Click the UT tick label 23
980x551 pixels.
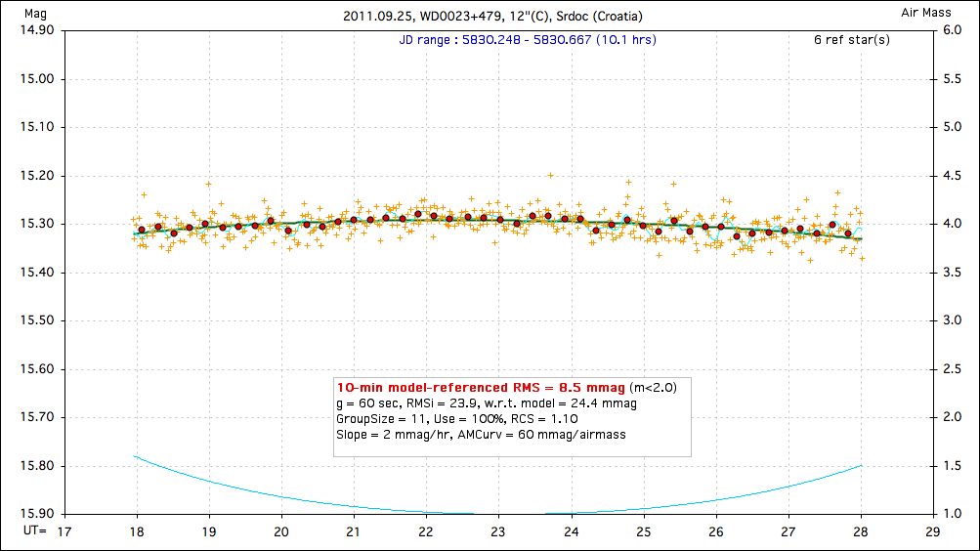pyautogui.click(x=498, y=531)
